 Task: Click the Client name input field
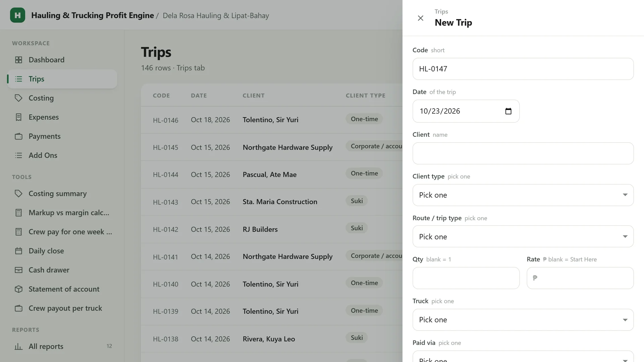point(523,153)
